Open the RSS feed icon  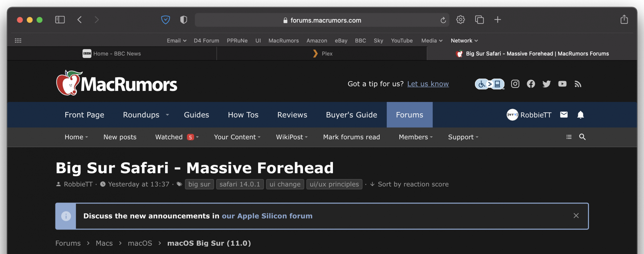(578, 84)
